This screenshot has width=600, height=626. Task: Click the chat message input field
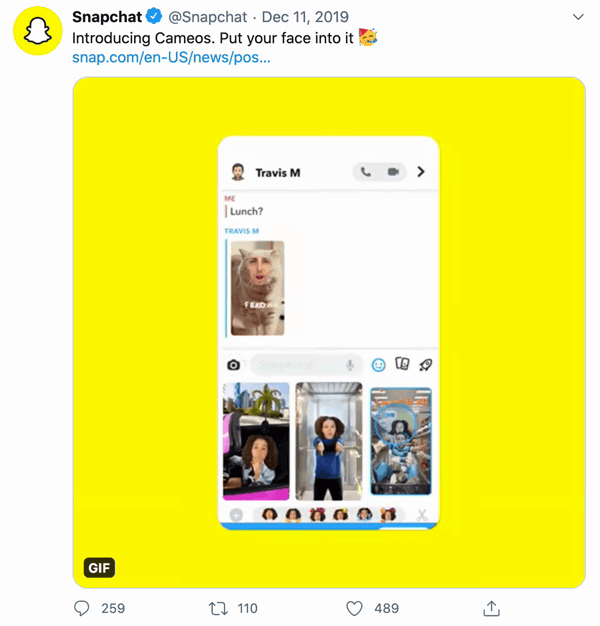tap(295, 365)
